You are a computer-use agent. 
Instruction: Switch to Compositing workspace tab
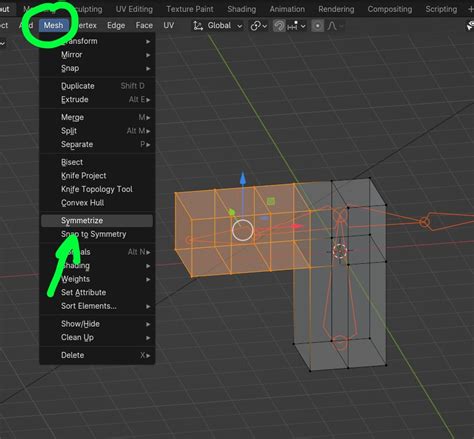coord(390,9)
